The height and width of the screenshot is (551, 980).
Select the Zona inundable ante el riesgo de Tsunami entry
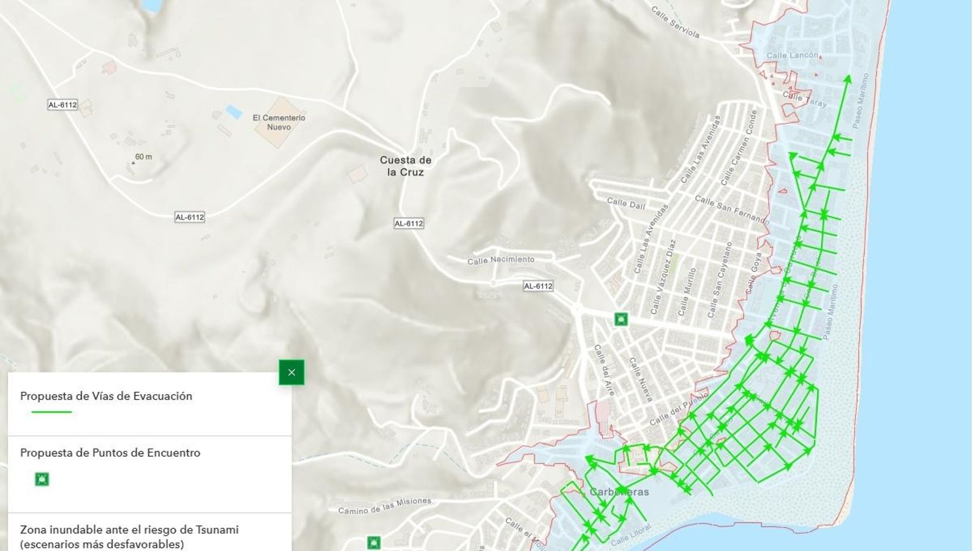click(129, 536)
